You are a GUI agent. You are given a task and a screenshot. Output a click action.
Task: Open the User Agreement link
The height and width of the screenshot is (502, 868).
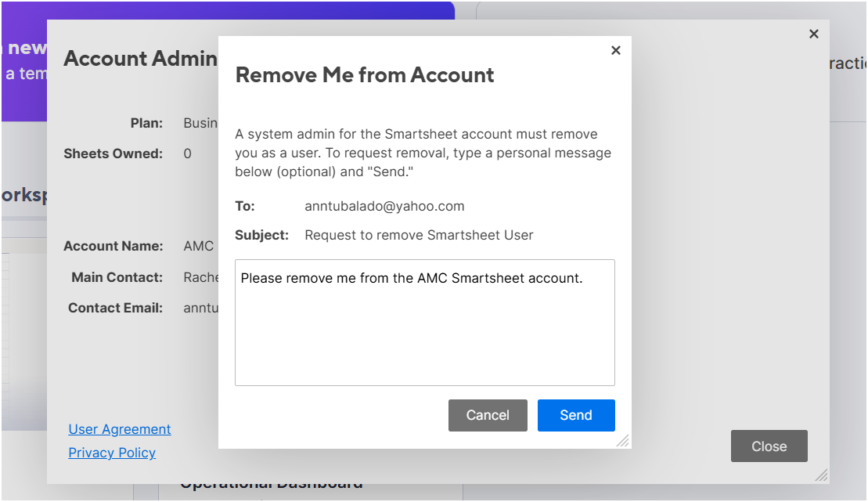click(x=120, y=429)
